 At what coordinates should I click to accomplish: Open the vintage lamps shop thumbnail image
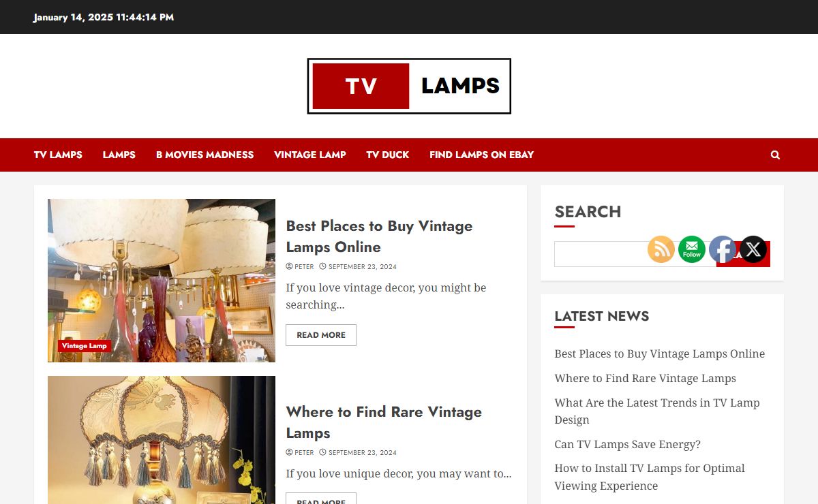(162, 281)
